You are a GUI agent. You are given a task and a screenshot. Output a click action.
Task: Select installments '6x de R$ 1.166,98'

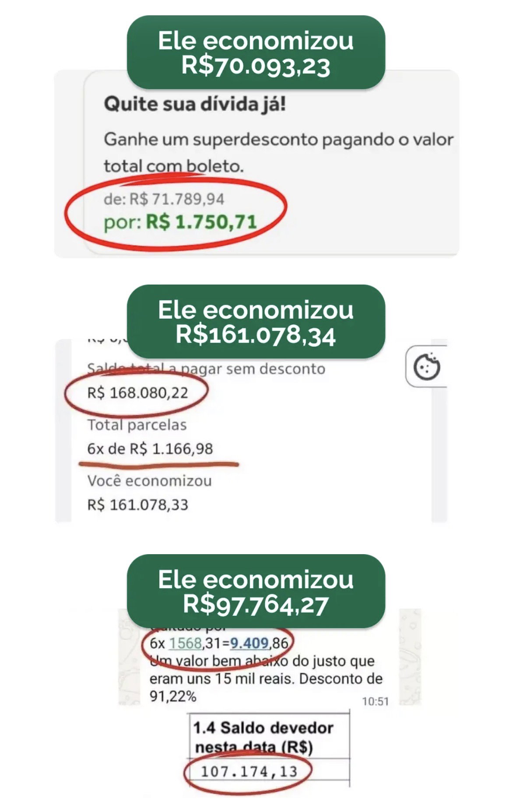(x=150, y=449)
